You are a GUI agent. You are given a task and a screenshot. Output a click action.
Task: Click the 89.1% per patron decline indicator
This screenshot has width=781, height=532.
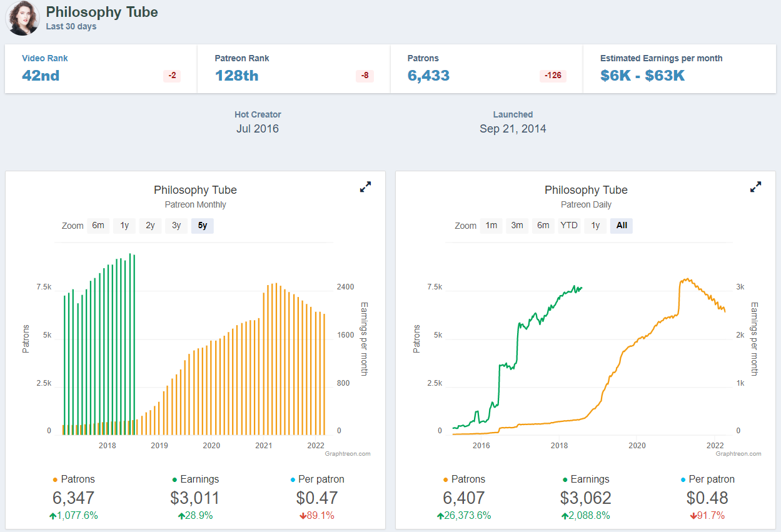coord(317,516)
